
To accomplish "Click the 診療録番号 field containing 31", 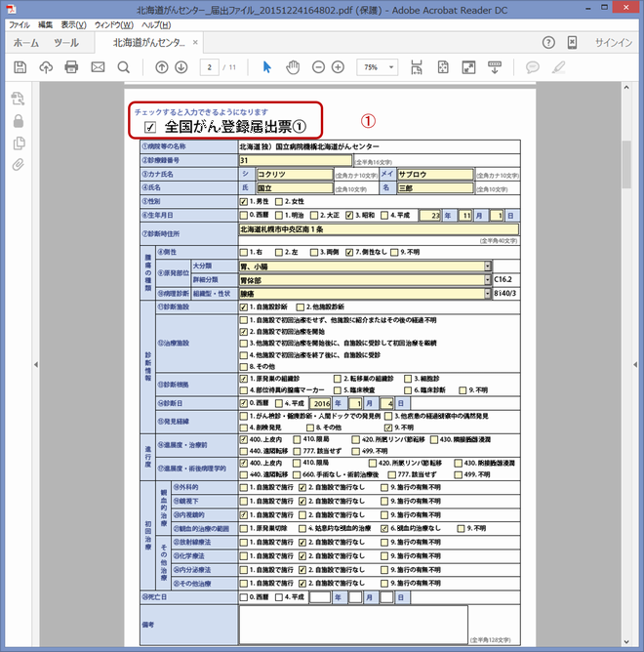I will click(x=296, y=160).
